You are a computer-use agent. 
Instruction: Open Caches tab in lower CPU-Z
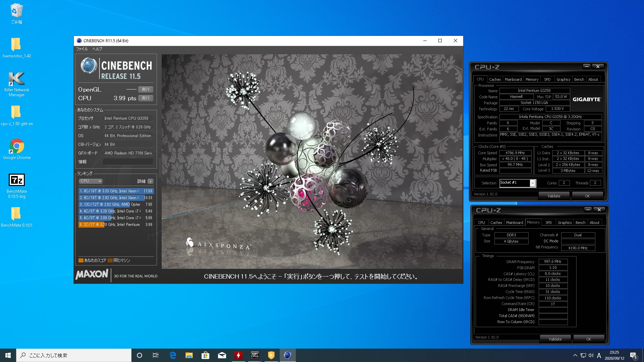tap(496, 223)
